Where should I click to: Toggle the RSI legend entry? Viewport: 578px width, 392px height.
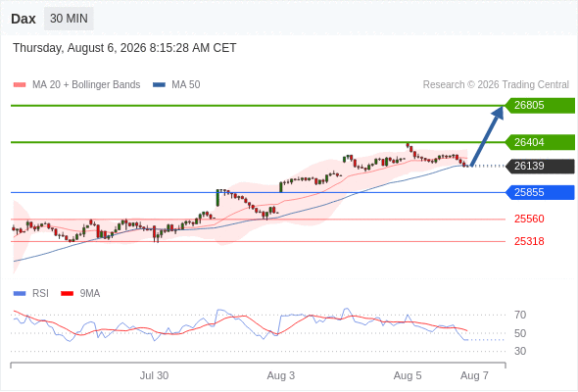31,294
